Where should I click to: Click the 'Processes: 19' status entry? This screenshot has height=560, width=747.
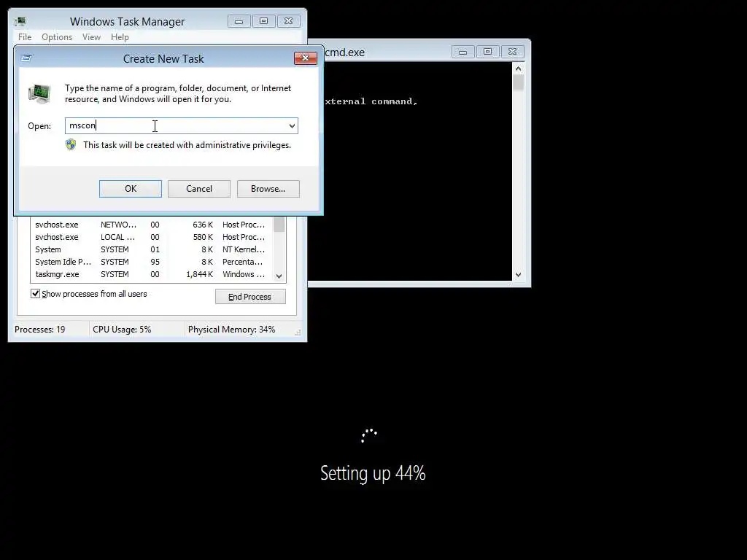tap(40, 330)
